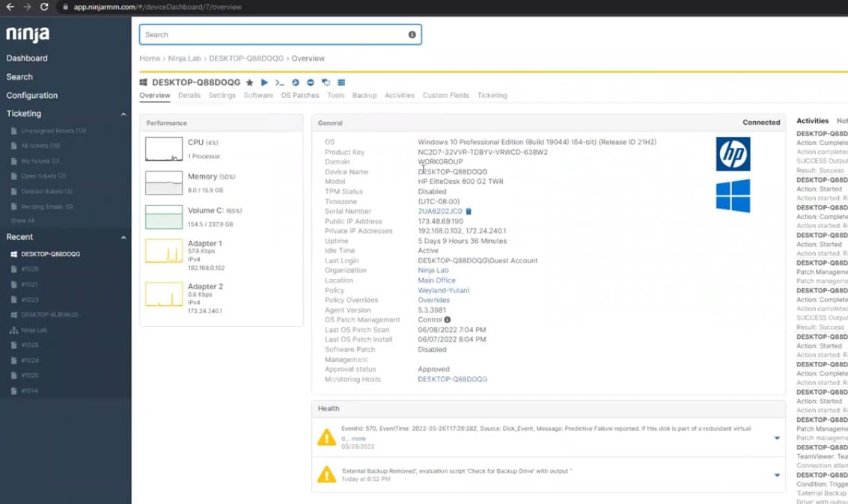Expand the Disk_Event health alert dropdown arrow
The width and height of the screenshot is (848, 504).
(x=777, y=438)
